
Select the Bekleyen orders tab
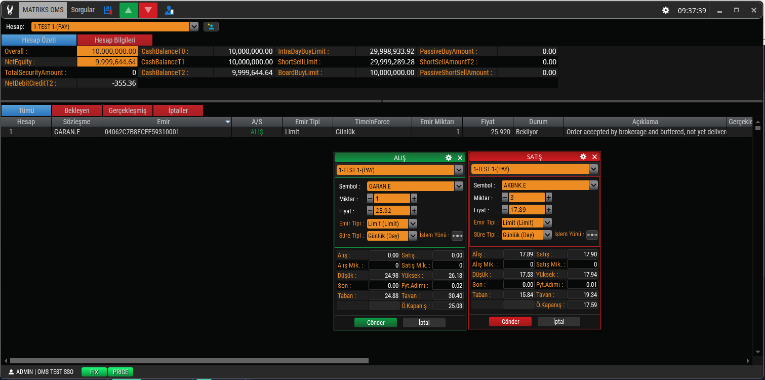[x=77, y=111]
